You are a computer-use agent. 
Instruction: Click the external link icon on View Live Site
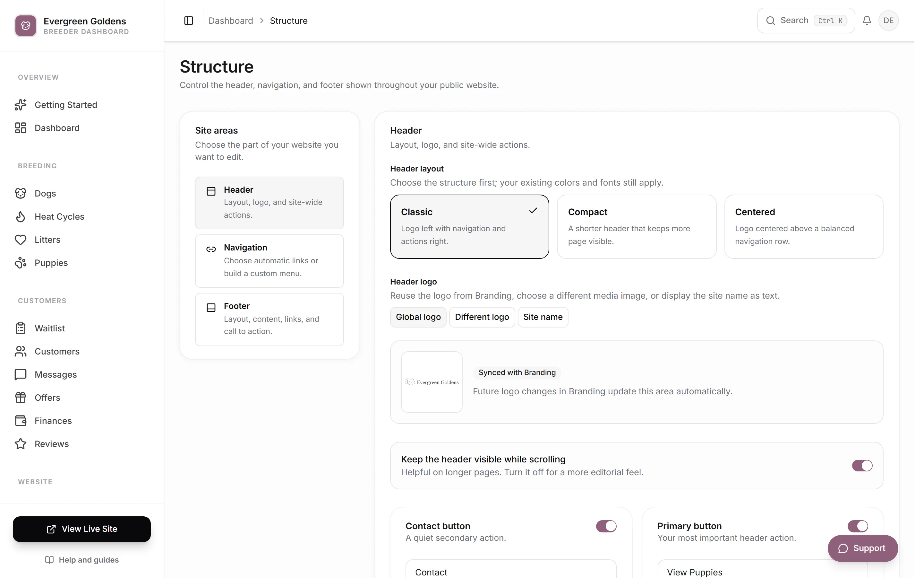51,529
